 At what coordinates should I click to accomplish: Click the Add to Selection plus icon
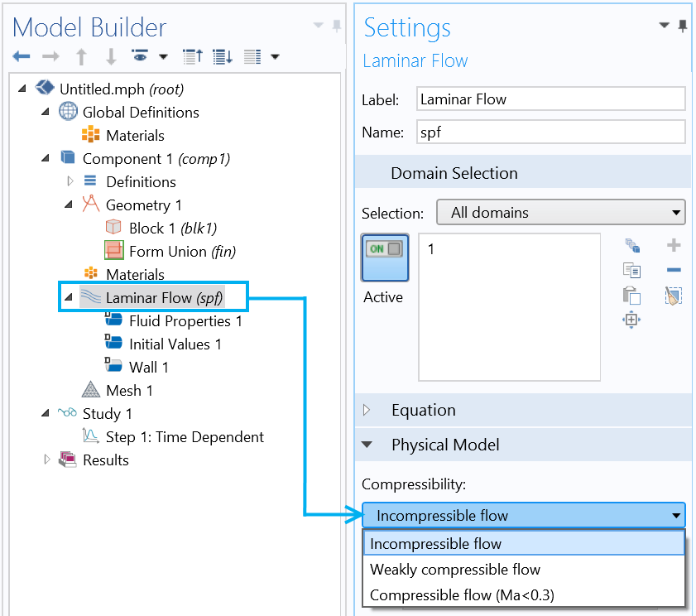pos(674,245)
